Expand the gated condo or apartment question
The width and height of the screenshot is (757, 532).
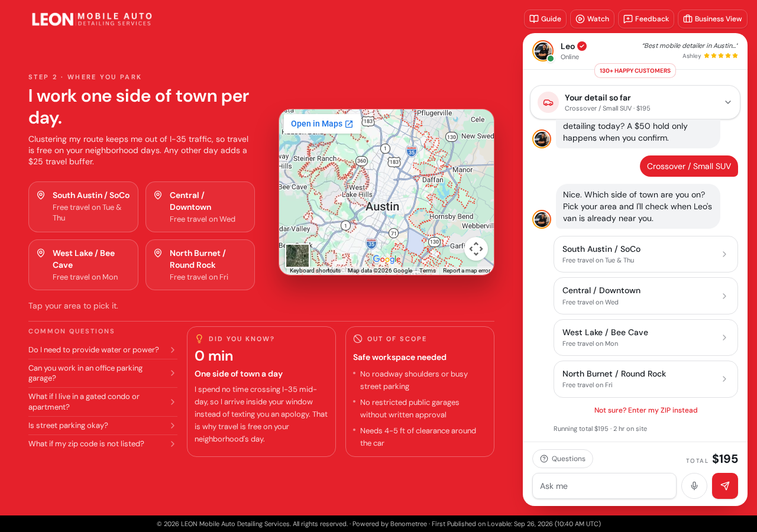pyautogui.click(x=103, y=402)
